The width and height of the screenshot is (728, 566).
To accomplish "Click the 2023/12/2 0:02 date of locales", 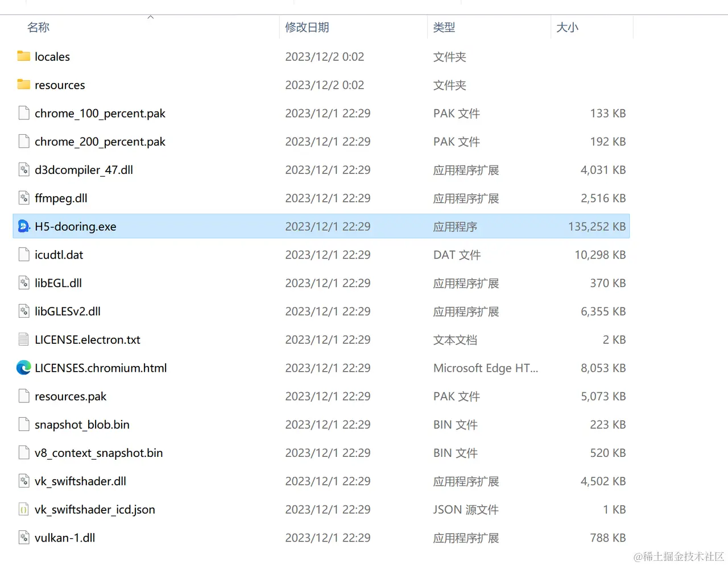I will coord(324,57).
